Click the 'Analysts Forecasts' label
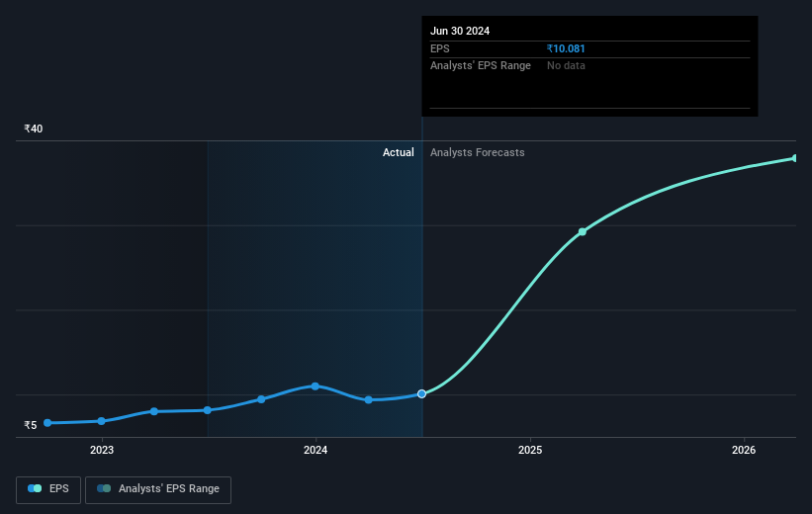This screenshot has width=812, height=514. 478,152
